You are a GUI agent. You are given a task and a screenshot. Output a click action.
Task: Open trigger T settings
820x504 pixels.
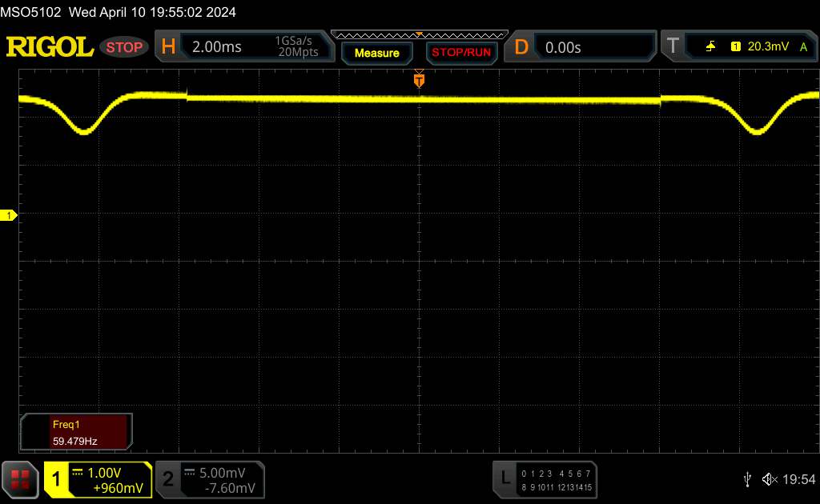click(x=673, y=46)
